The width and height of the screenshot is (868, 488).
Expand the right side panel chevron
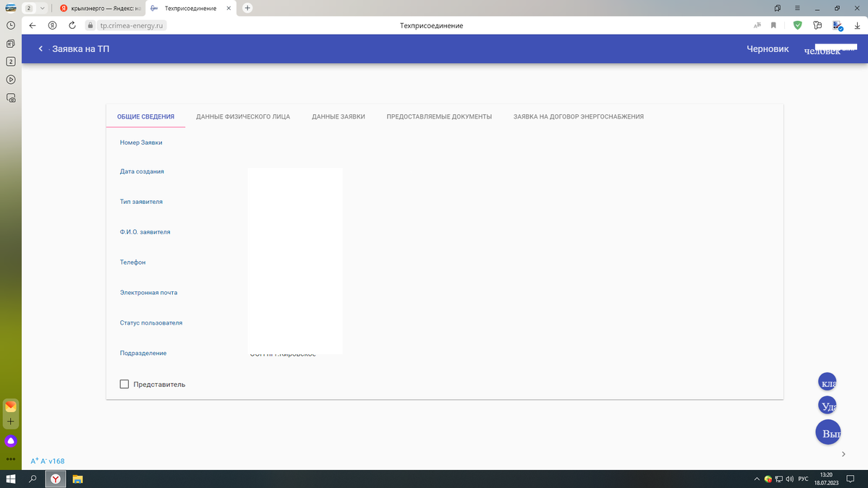pos(844,454)
